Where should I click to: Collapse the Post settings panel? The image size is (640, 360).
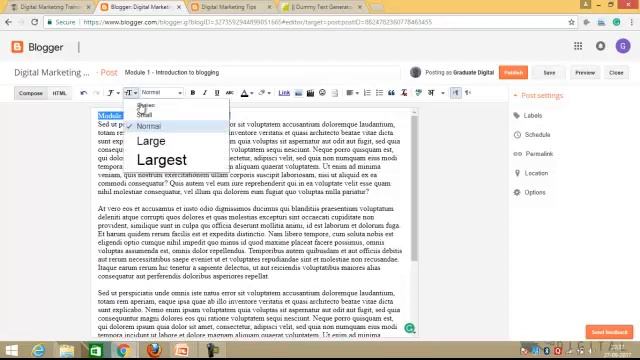click(539, 96)
